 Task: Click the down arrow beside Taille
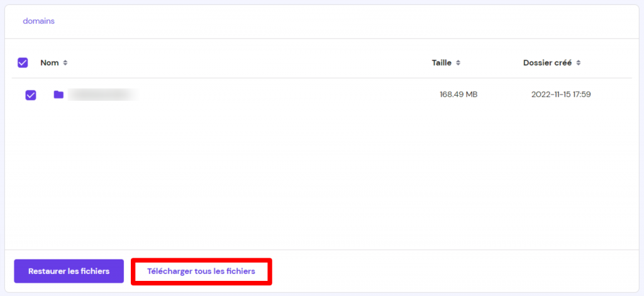pyautogui.click(x=458, y=65)
